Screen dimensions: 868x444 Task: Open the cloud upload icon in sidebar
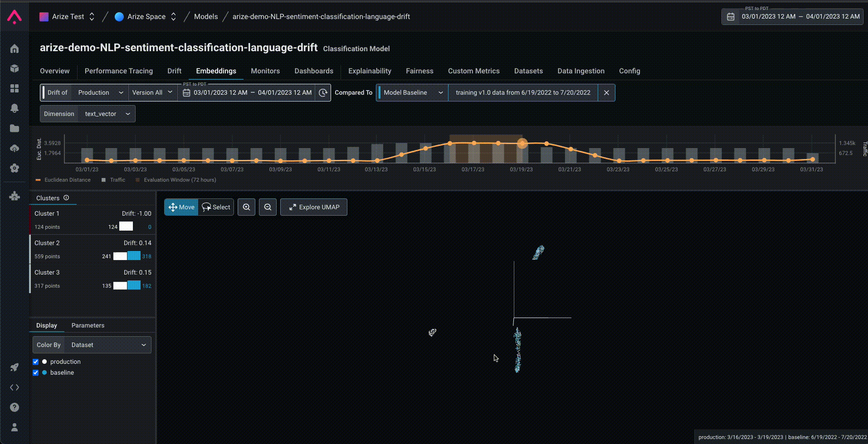pyautogui.click(x=15, y=148)
